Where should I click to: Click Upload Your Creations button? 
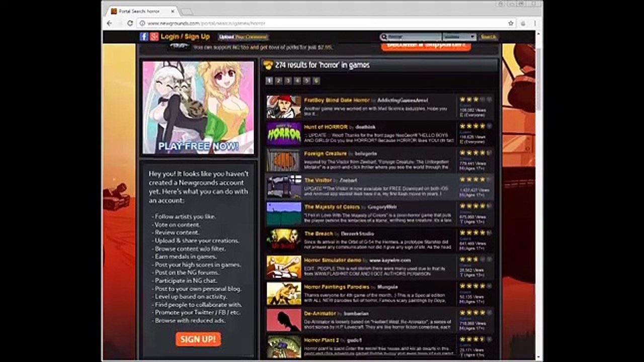point(244,37)
